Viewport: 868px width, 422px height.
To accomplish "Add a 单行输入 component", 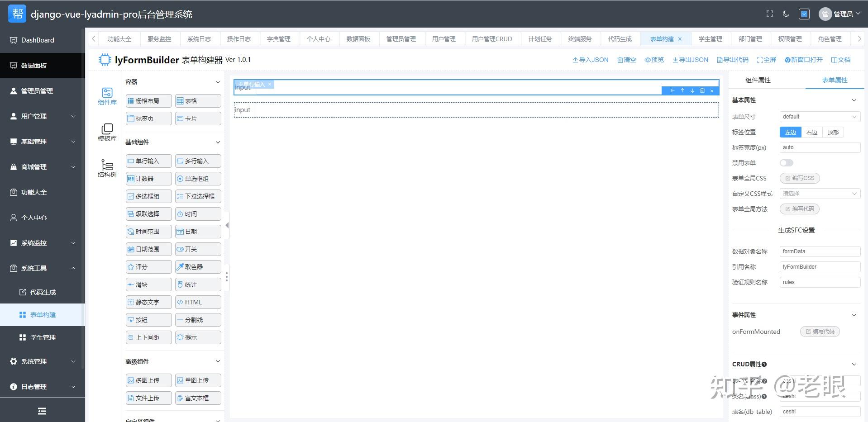I will coord(148,161).
